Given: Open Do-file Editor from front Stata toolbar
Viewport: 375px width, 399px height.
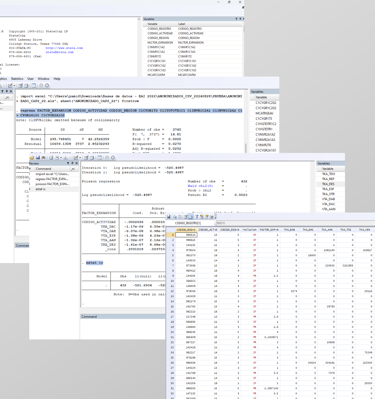Looking at the screenshot, I should [x=76, y=157].
